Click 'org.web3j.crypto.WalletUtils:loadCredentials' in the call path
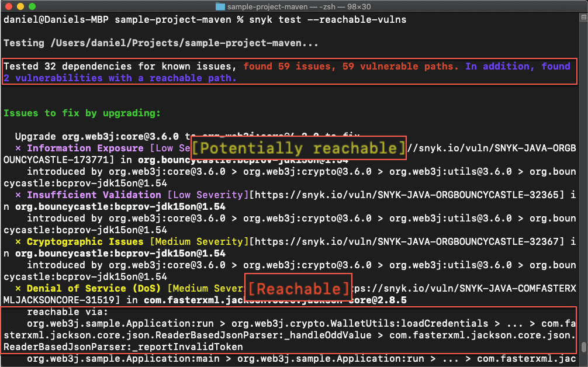 click(360, 324)
